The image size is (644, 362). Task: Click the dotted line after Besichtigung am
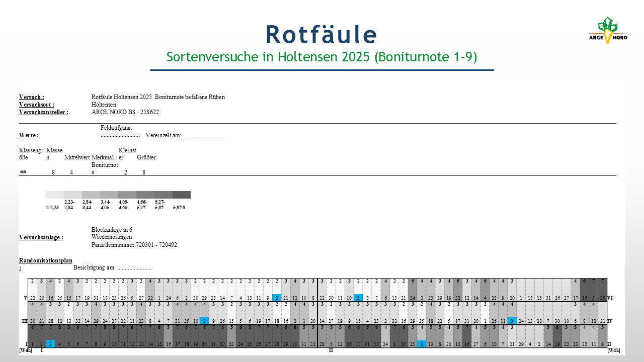pos(134,268)
